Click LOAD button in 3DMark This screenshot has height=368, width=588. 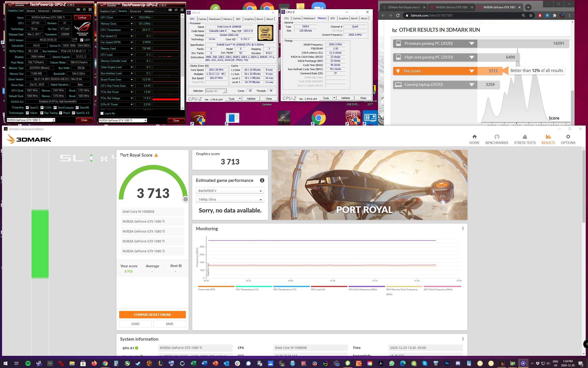(135, 324)
